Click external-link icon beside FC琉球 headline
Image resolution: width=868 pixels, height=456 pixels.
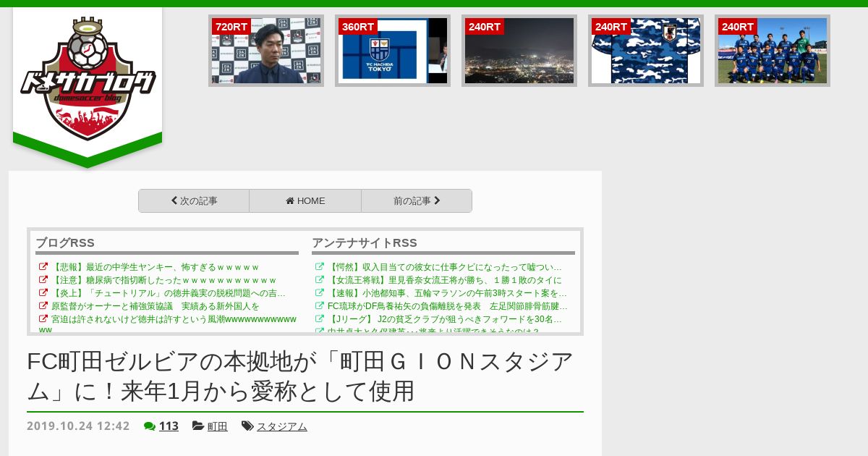click(320, 306)
